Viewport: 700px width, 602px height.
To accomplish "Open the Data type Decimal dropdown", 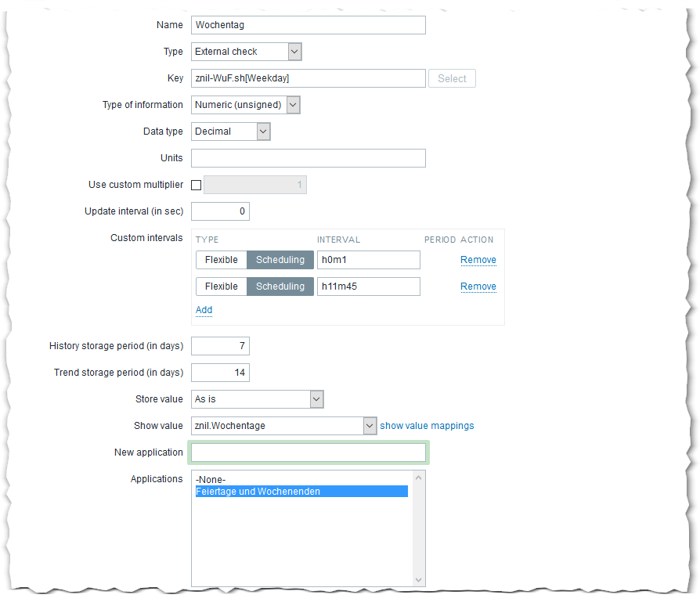I will click(x=231, y=132).
